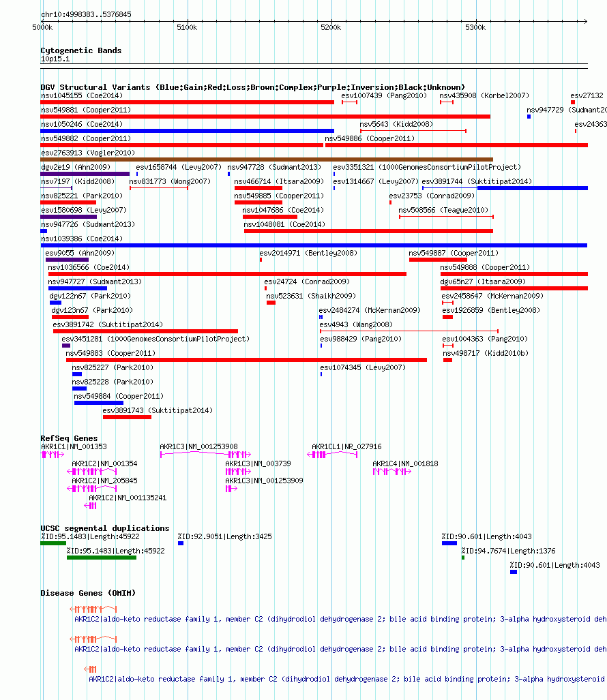This screenshot has width=607, height=700.
Task: Select variant nsv498717 (Kidd2010b)
Action: coord(486,352)
